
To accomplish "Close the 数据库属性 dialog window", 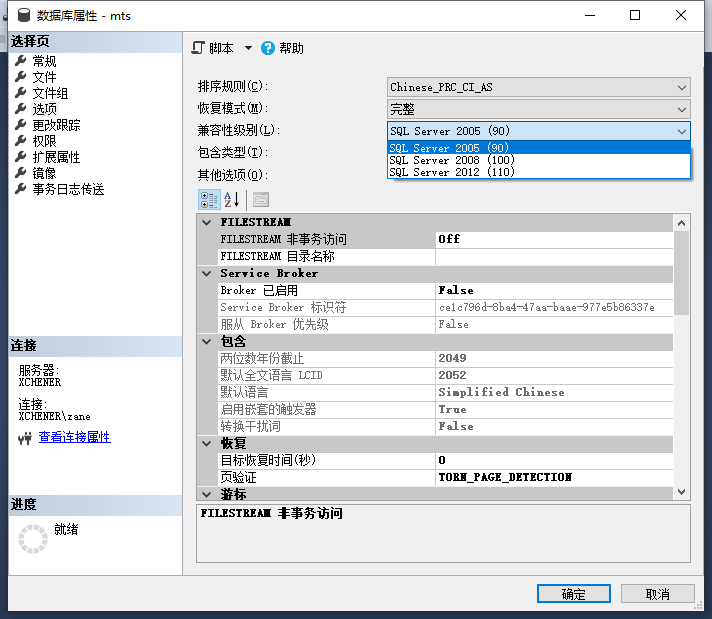I will 681,15.
